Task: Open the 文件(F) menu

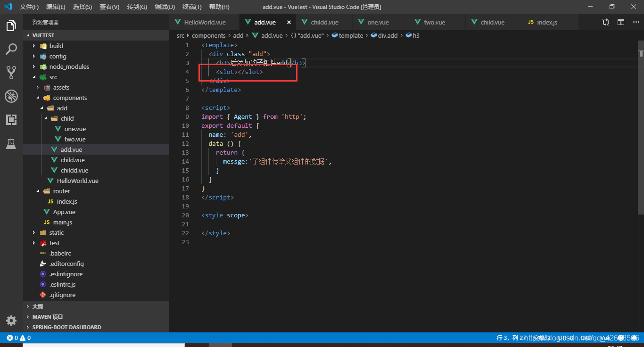Action: 29,7
